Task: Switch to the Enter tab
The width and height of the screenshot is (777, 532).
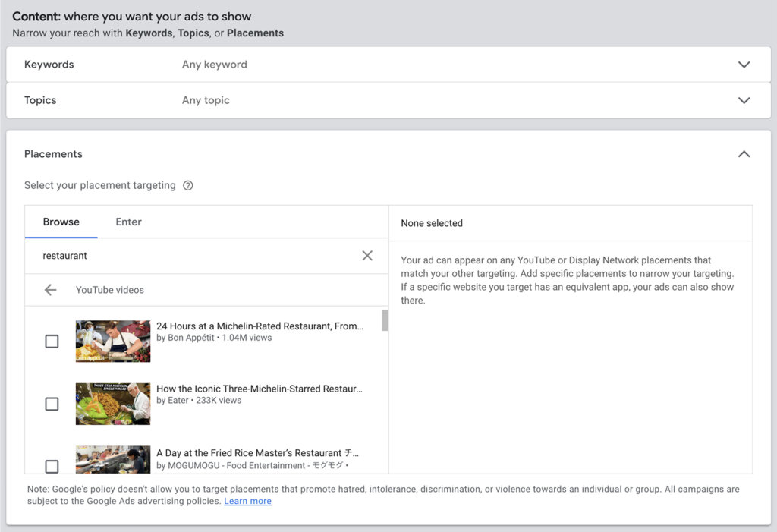Action: 128,222
